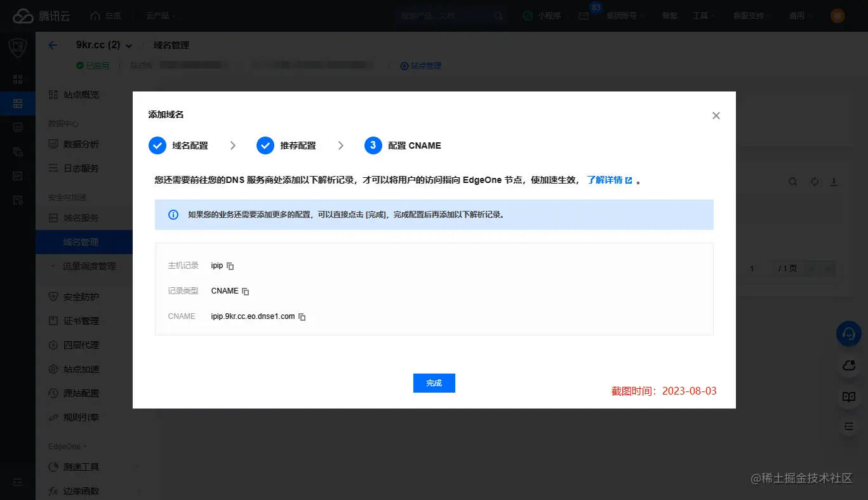Click the search icon above the domain table
Viewport: 868px width, 500px height.
[793, 182]
